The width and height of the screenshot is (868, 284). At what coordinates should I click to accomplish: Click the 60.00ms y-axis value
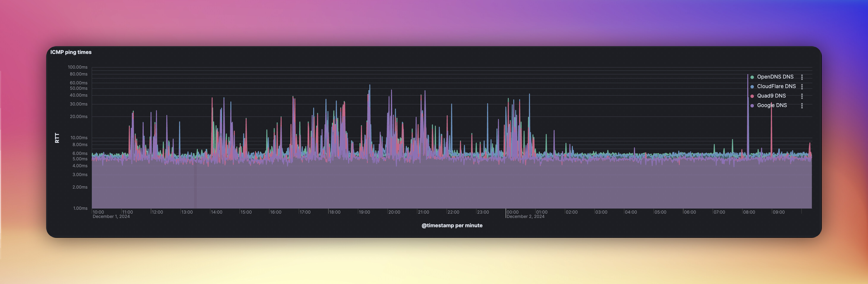(79, 83)
